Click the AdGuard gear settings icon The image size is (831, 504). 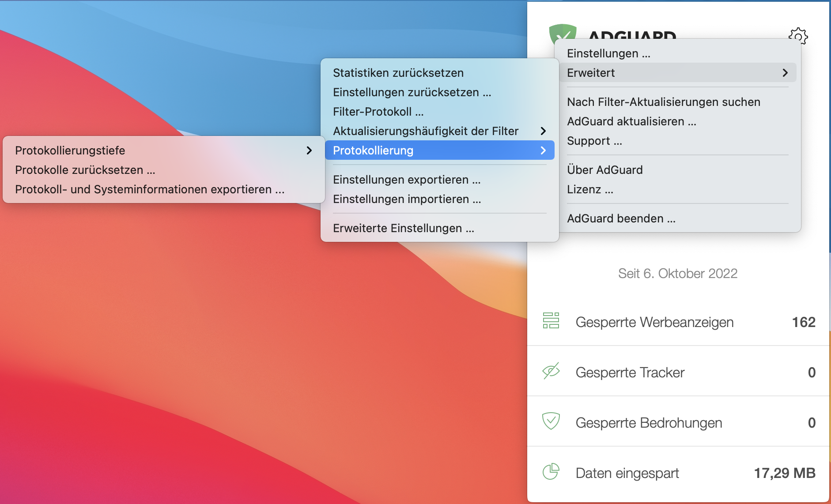coord(798,36)
